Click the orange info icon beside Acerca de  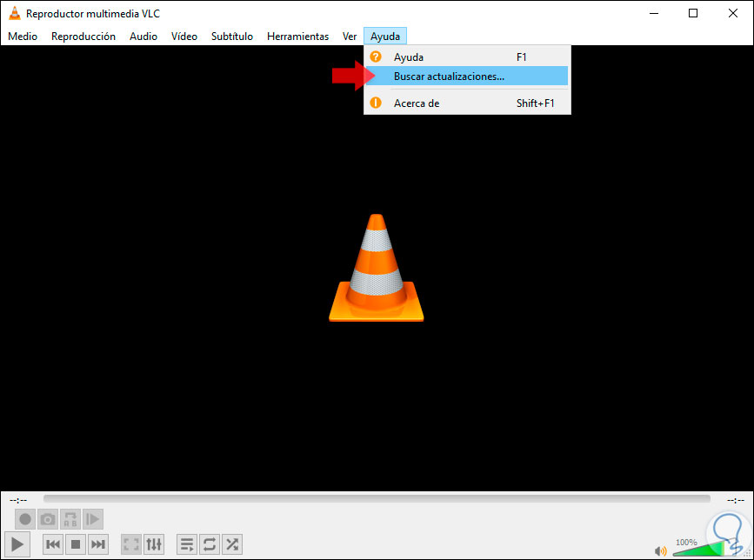tap(376, 103)
